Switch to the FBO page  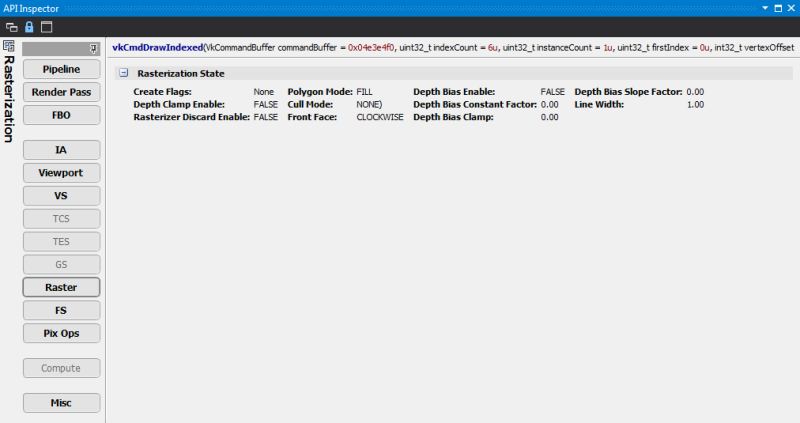coord(61,115)
